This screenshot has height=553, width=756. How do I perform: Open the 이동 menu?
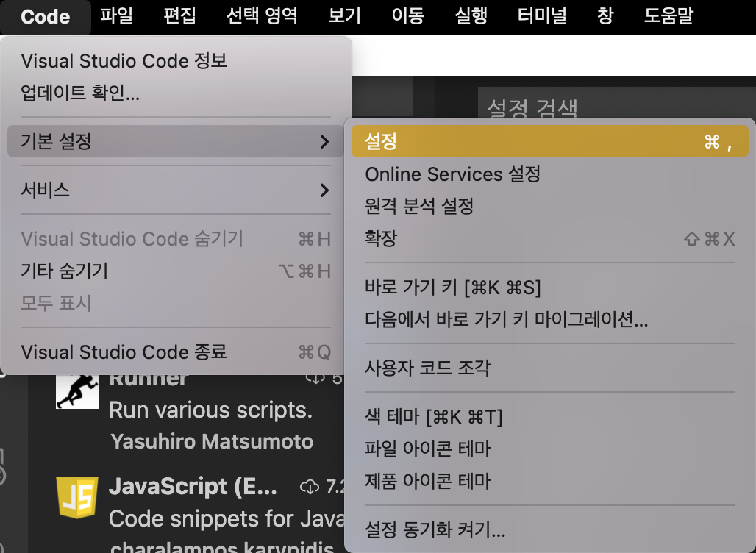407,16
